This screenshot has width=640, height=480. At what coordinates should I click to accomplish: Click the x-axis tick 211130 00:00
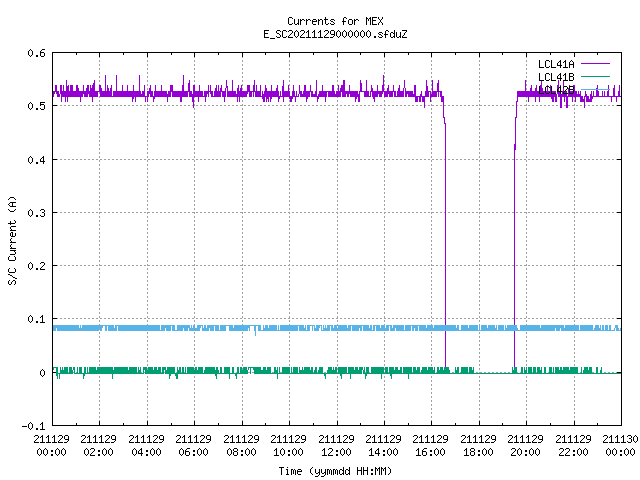620,446
